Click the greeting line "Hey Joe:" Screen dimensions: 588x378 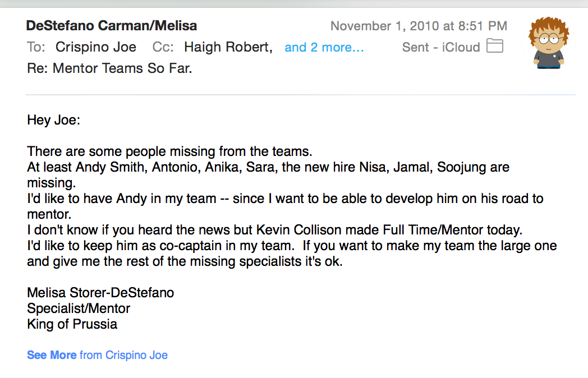coord(54,120)
